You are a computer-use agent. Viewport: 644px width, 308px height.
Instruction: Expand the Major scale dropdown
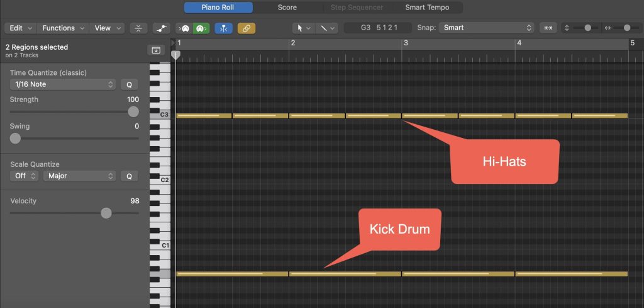79,176
